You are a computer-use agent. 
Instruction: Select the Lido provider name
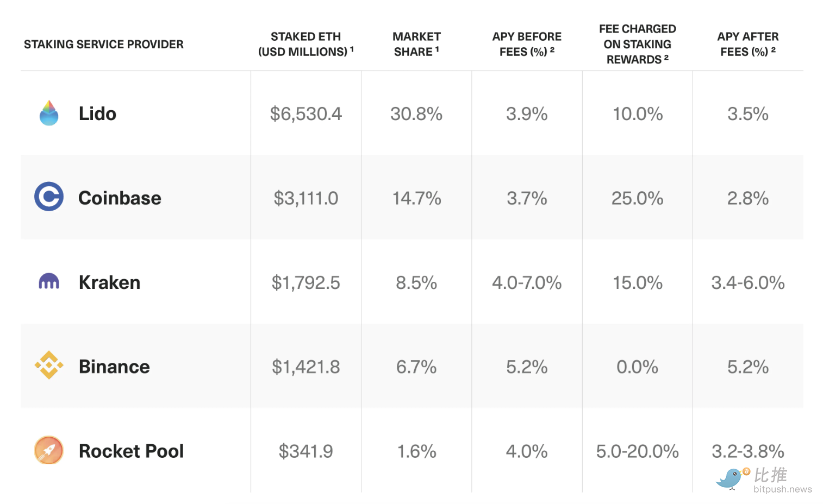(x=97, y=114)
